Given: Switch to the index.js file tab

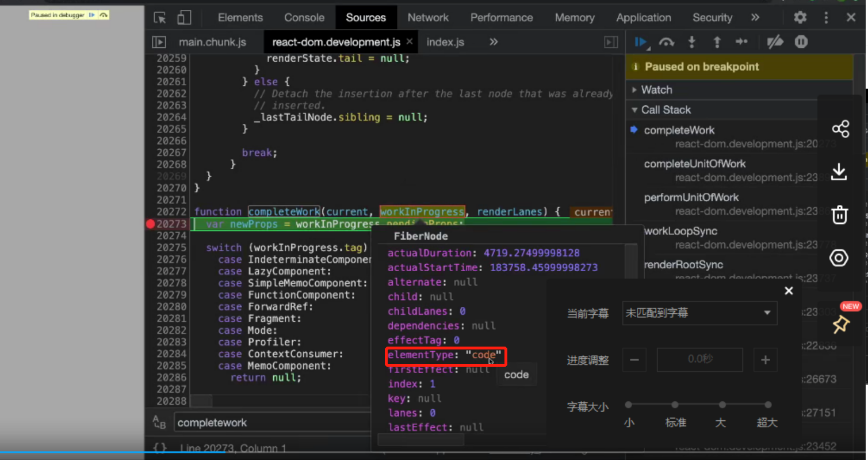Looking at the screenshot, I should [445, 42].
